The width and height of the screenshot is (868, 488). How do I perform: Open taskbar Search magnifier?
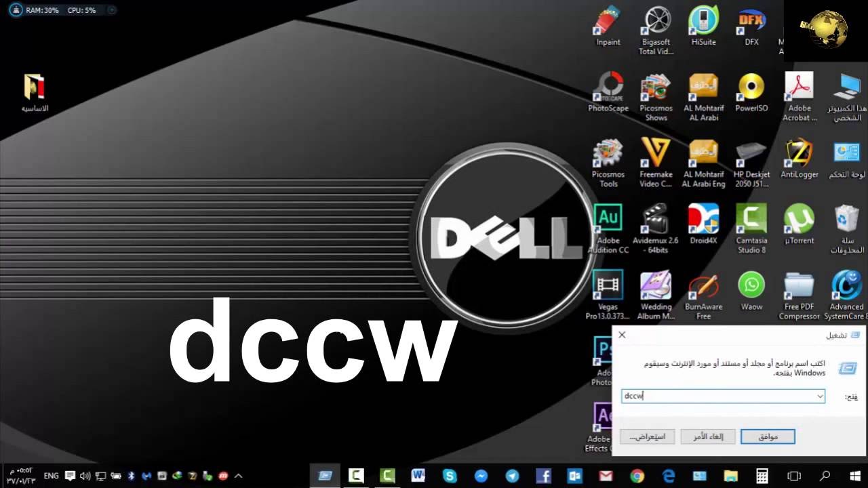click(x=825, y=476)
